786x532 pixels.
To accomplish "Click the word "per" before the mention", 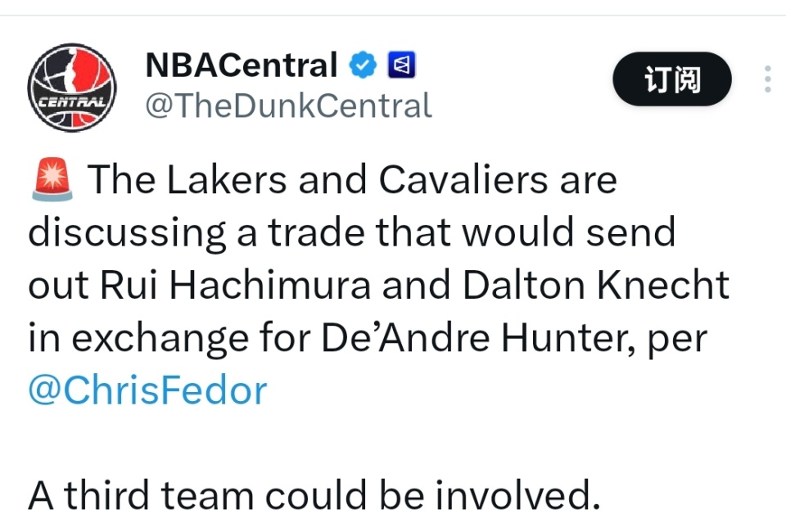I will pyautogui.click(x=676, y=338).
